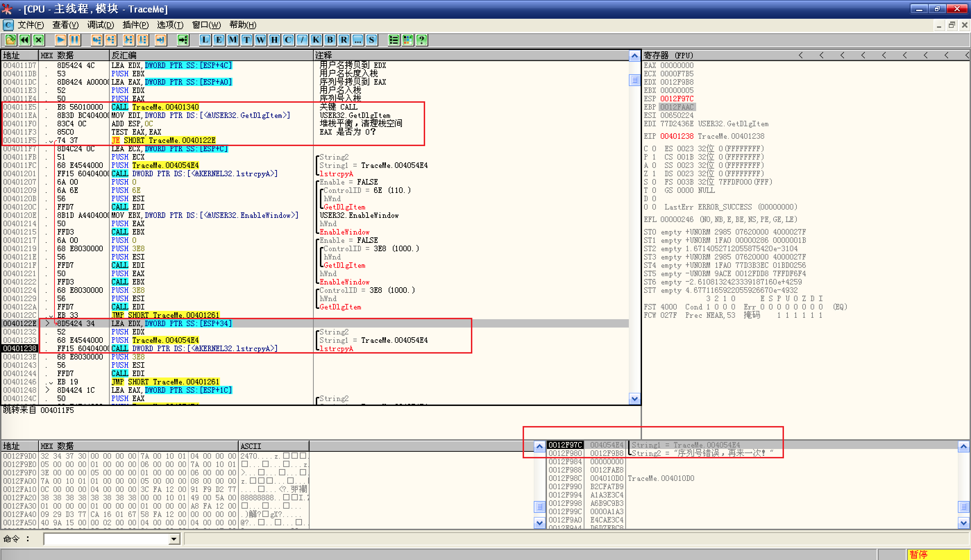Pause execution with the pause icon

tap(74, 40)
